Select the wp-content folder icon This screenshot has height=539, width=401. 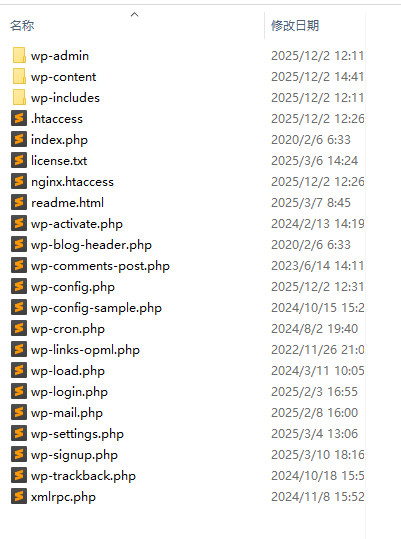click(x=19, y=76)
